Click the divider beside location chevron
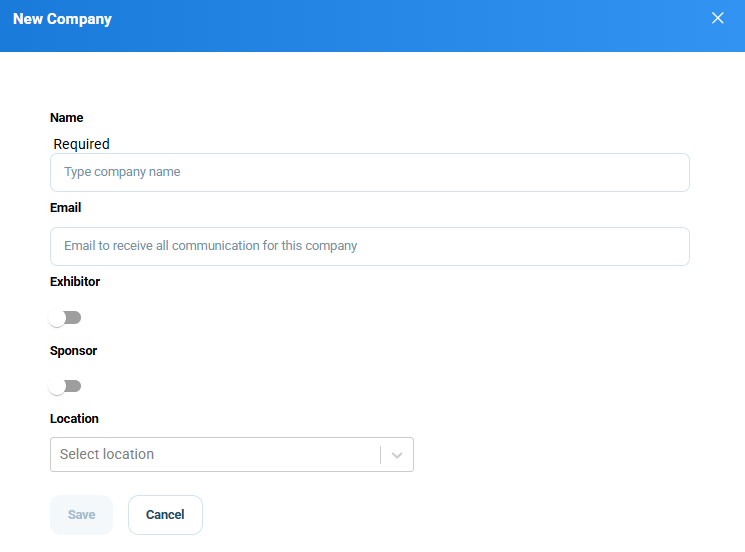 point(381,455)
